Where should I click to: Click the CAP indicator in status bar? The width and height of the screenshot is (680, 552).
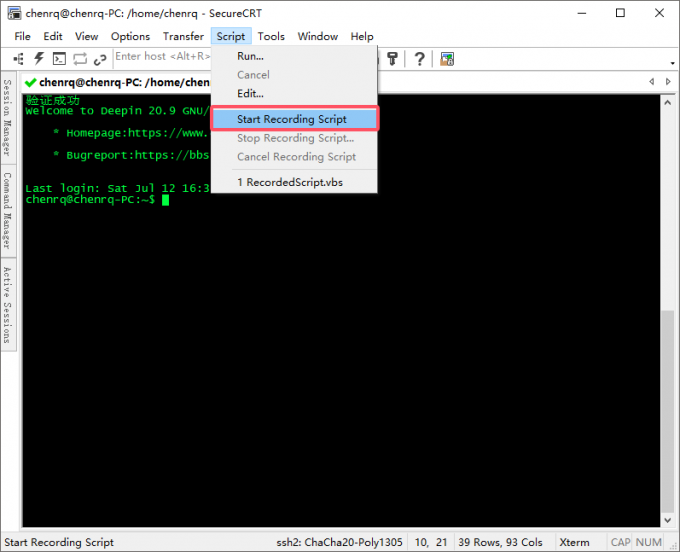click(620, 542)
